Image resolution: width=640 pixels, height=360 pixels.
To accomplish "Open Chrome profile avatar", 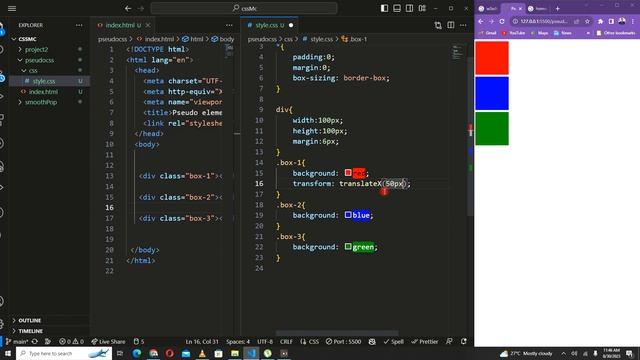I will [622, 21].
